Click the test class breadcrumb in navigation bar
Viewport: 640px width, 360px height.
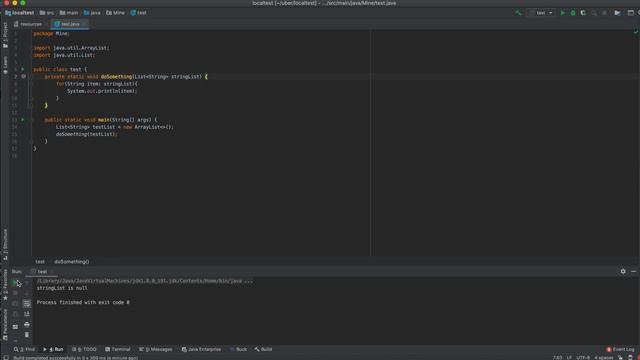138,13
